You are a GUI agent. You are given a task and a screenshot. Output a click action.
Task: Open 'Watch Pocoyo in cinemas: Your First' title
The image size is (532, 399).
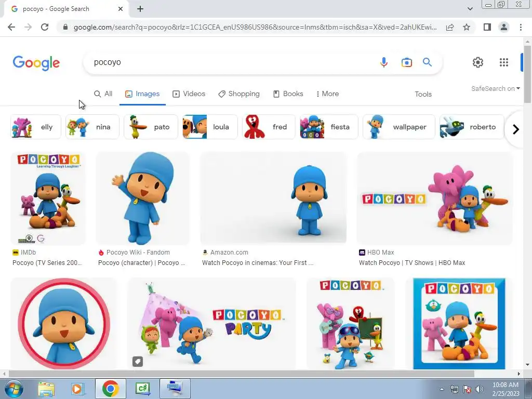258,262
